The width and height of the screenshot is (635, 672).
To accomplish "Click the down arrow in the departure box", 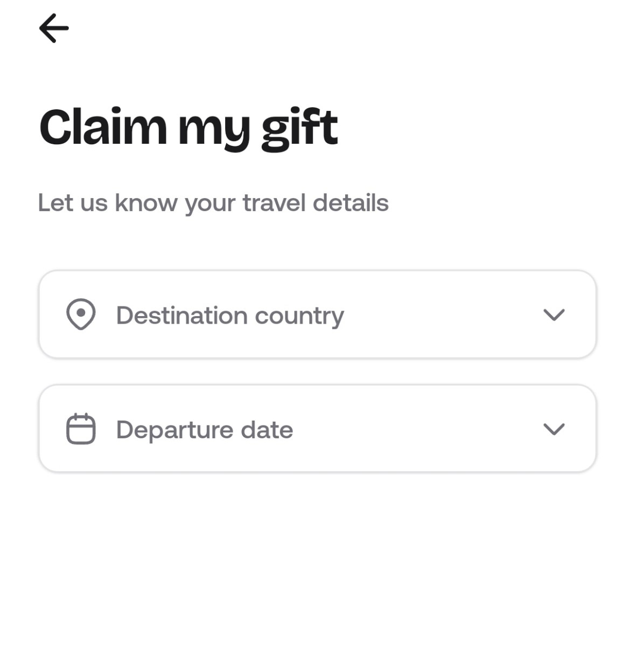I will pyautogui.click(x=554, y=429).
